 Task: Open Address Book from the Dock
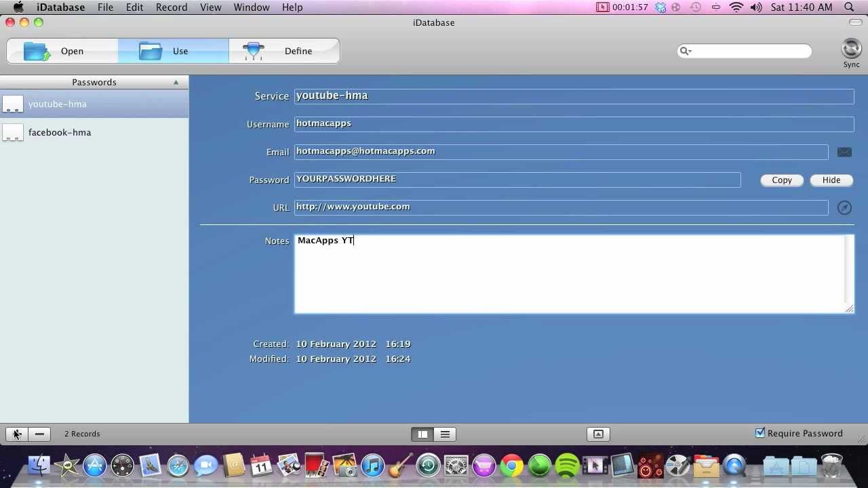234,466
